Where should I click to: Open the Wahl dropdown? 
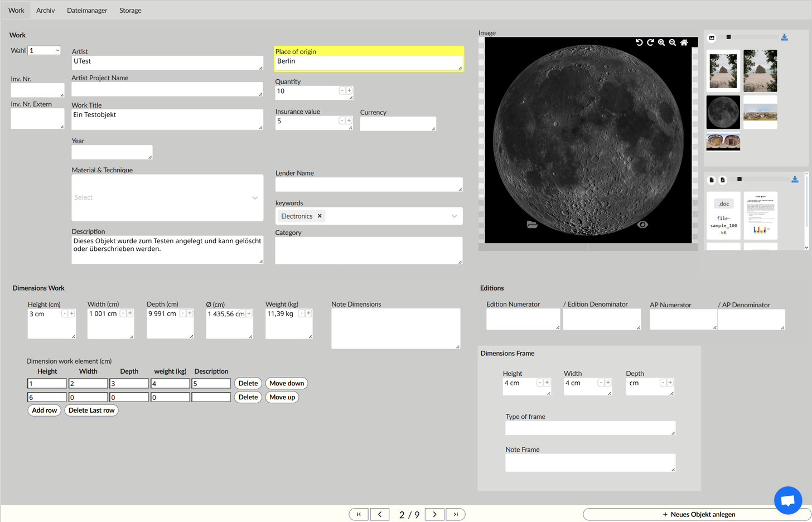tap(44, 51)
